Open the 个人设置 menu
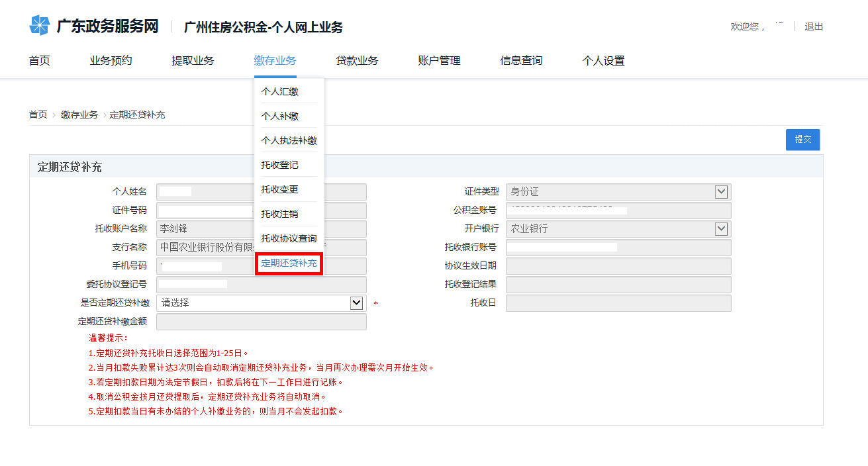868x466 pixels. (x=603, y=61)
